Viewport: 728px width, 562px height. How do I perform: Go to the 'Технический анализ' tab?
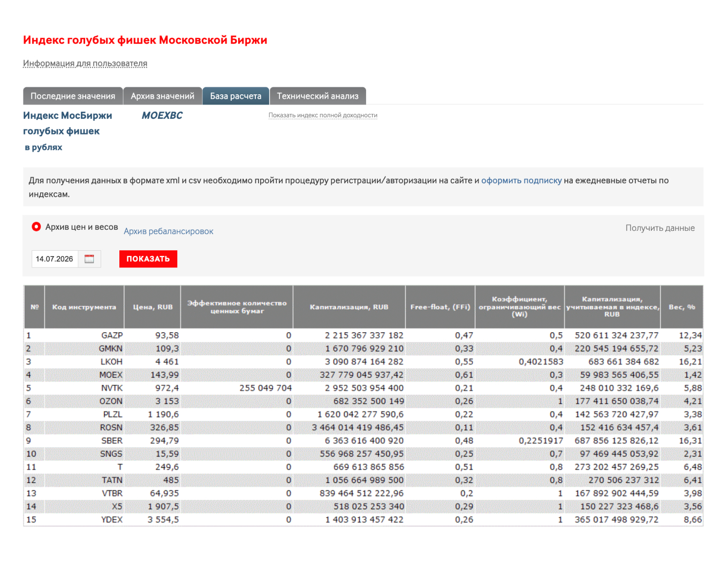[318, 96]
